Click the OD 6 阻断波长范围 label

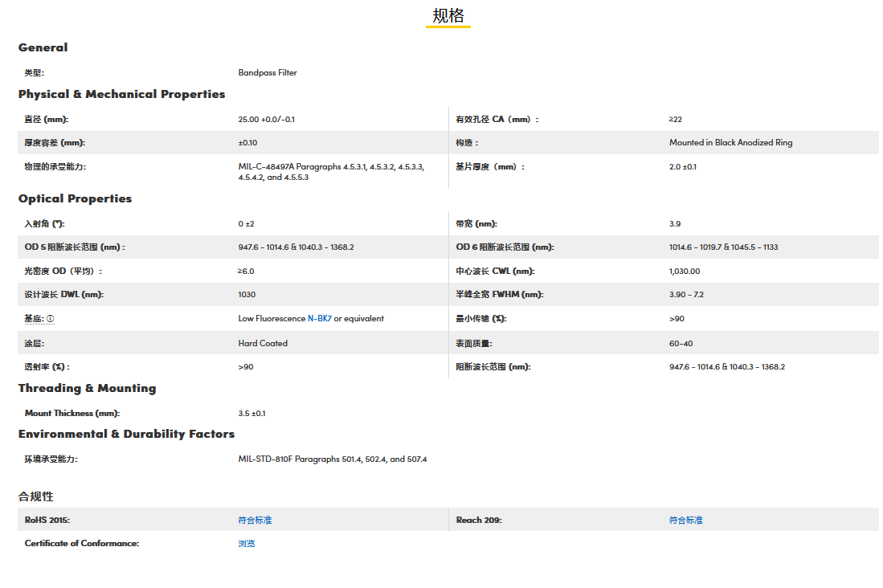pos(505,247)
